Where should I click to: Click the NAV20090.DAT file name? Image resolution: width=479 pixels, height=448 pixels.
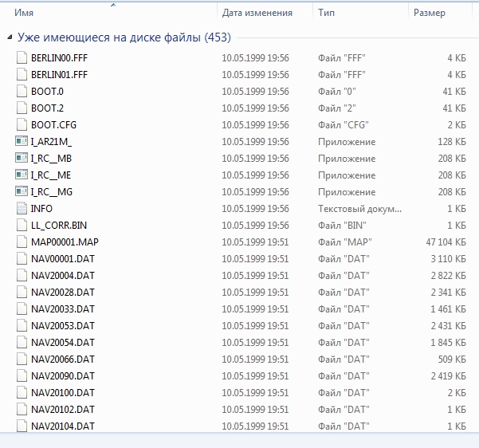click(62, 376)
